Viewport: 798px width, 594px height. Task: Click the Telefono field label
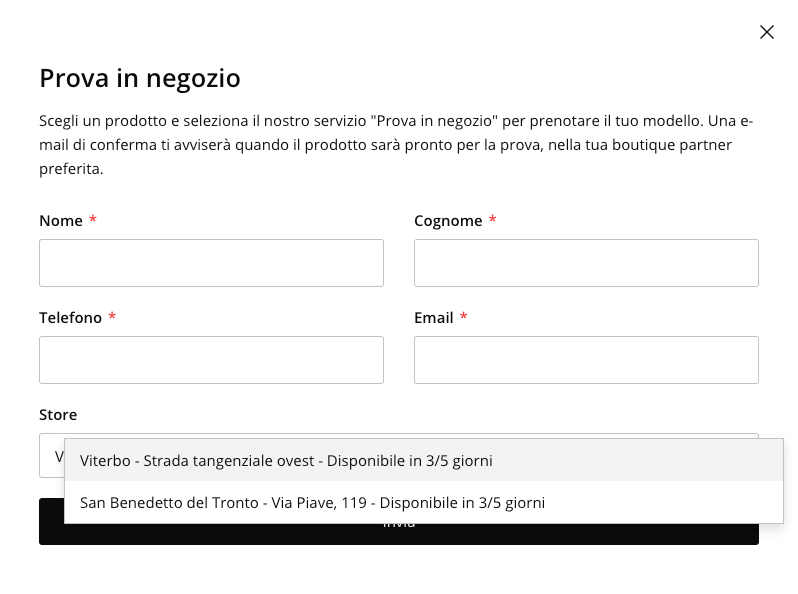pos(71,318)
